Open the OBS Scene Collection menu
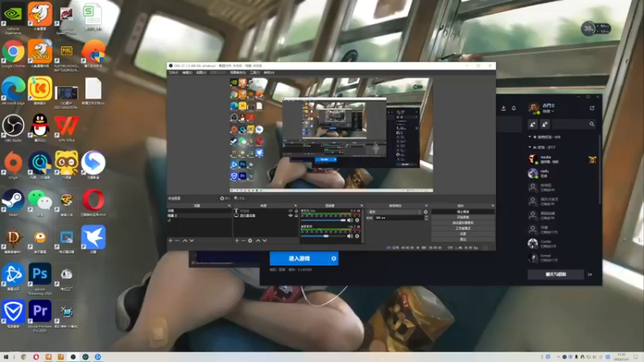The image size is (644, 362). coord(237,72)
